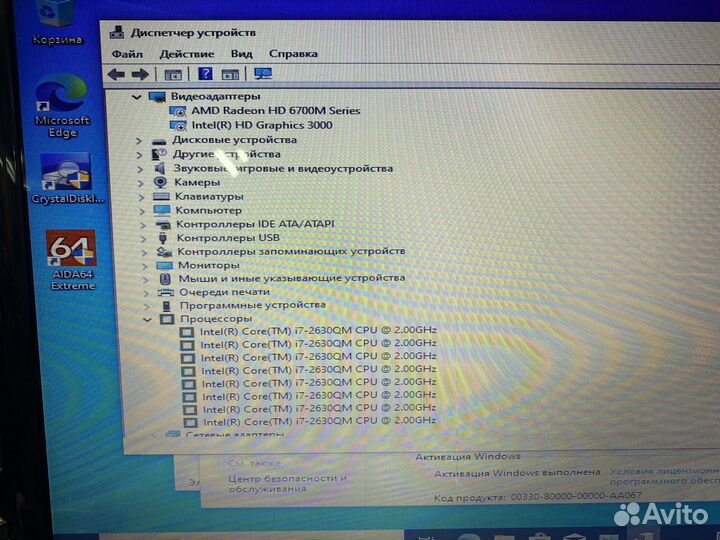Expand the Контроллеры USB node
This screenshot has width=720, height=540.
(x=143, y=239)
